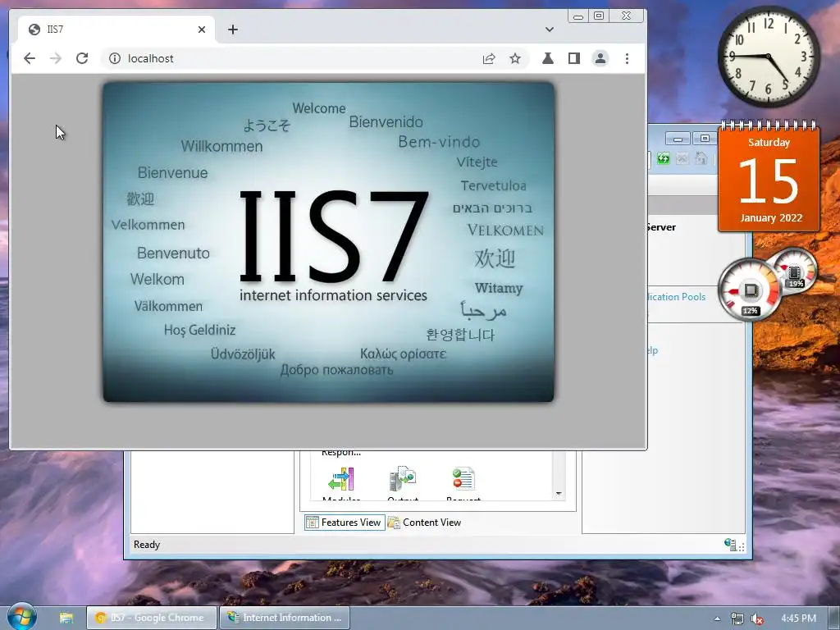840x630 pixels.
Task: Toggle Chrome's side panel
Action: point(573,58)
